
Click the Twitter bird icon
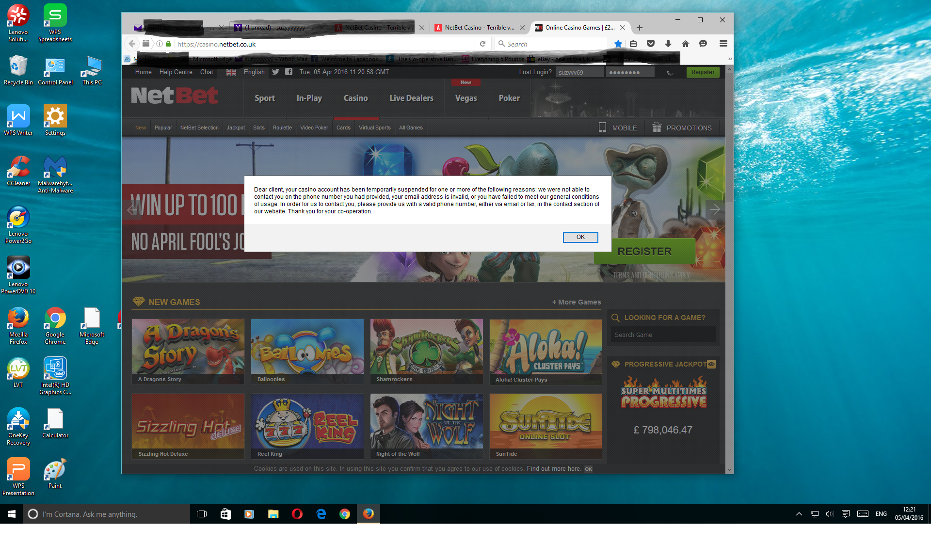point(275,72)
